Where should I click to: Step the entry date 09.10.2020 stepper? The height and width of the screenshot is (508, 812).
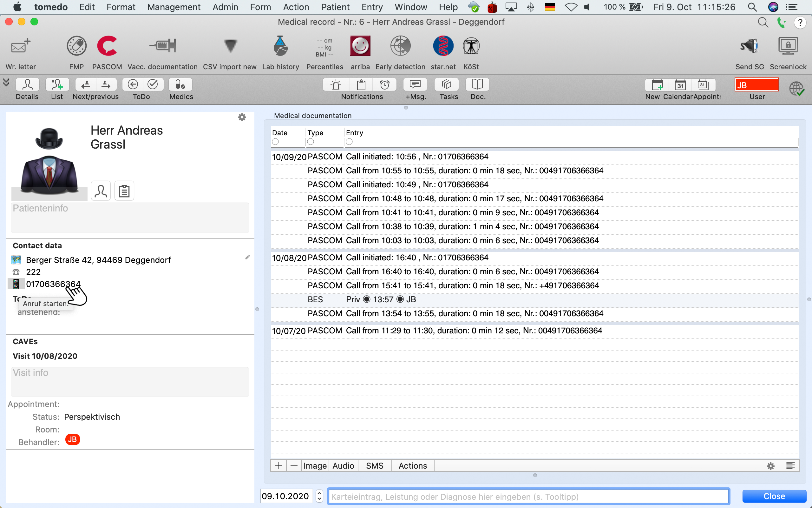click(319, 496)
